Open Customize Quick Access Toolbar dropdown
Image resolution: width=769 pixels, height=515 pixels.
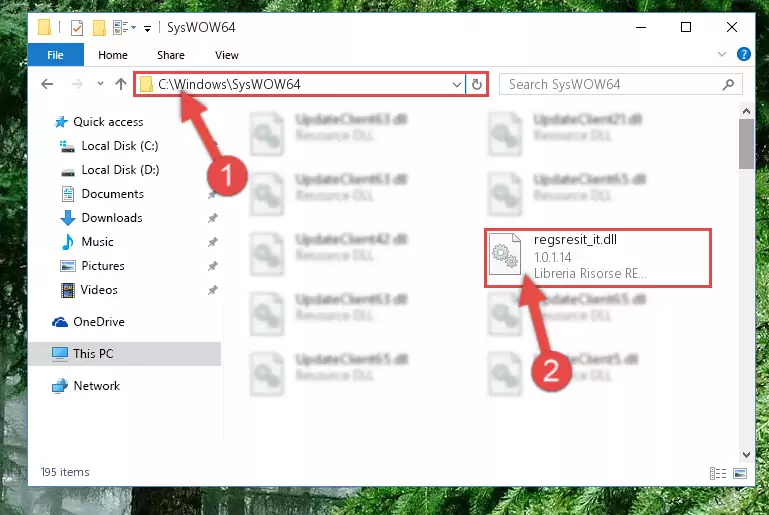[x=147, y=28]
